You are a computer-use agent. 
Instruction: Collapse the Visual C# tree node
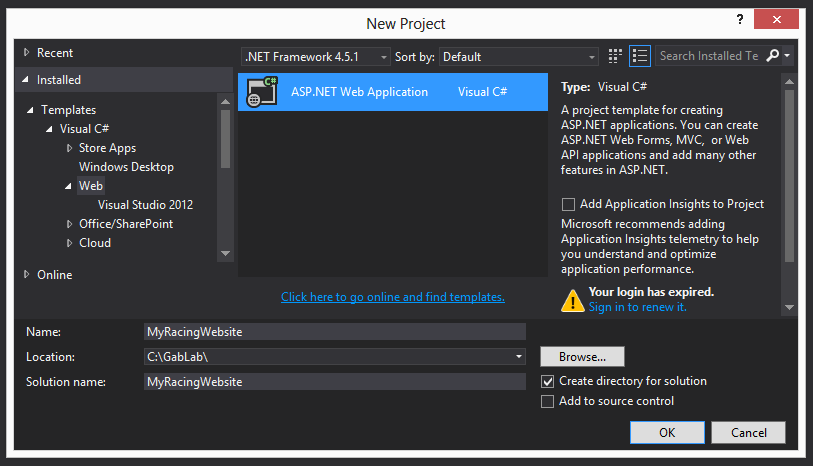[49, 129]
